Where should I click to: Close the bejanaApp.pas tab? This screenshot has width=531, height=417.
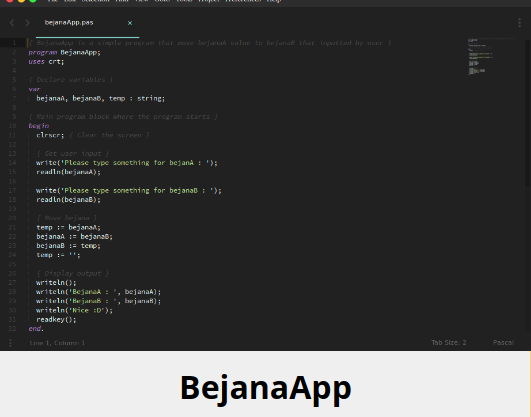130,23
